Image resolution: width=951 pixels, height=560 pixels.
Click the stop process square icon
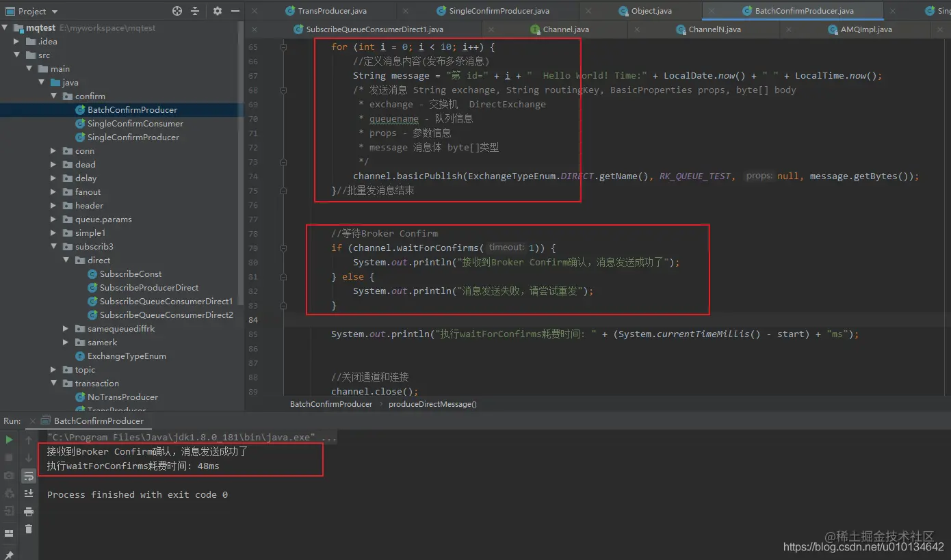9,457
